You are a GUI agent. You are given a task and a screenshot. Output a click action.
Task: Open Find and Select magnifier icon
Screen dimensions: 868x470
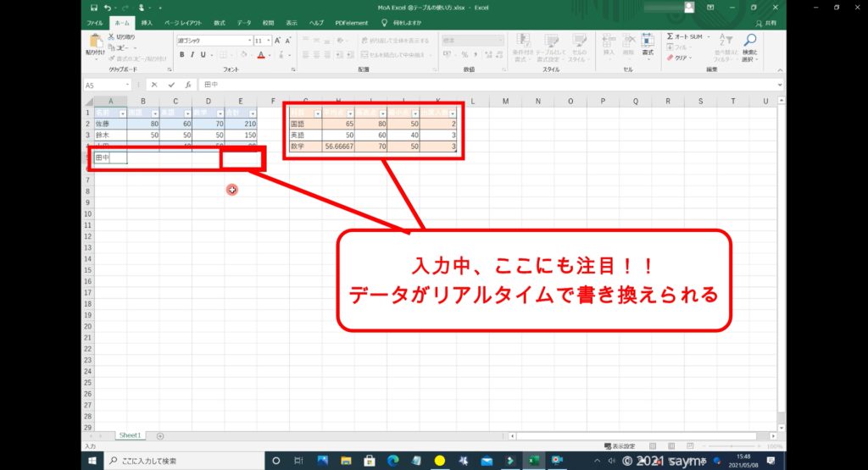point(749,40)
